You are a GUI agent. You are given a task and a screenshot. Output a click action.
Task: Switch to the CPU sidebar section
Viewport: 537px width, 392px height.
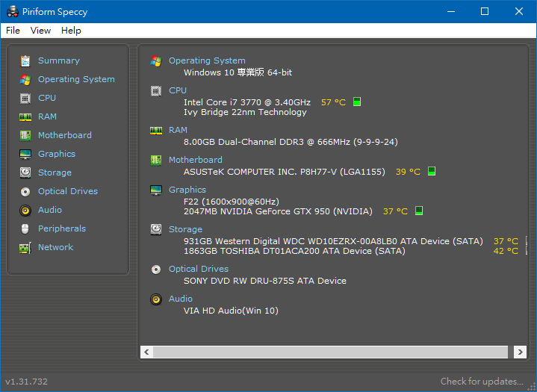click(x=47, y=98)
